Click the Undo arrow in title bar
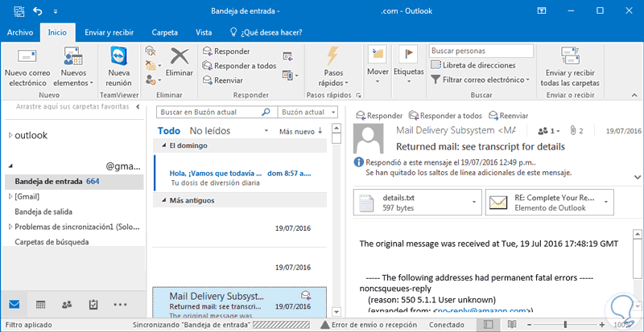 [x=38, y=11]
